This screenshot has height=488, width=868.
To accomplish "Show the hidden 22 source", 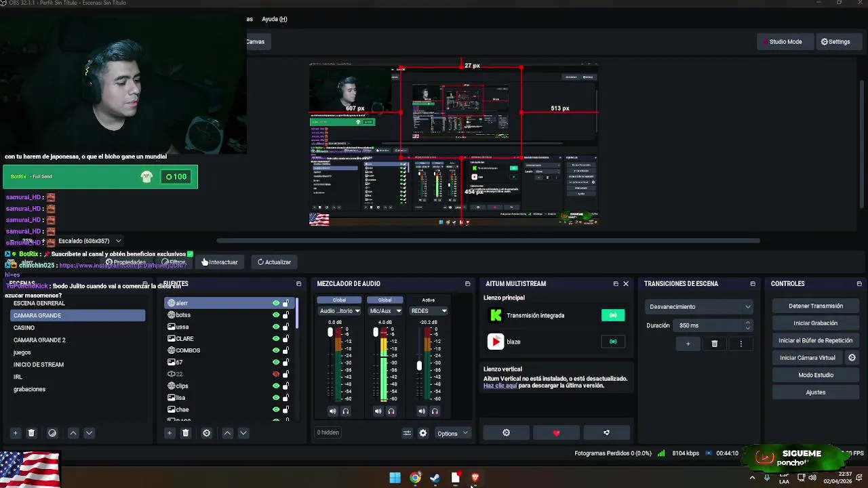I will [x=276, y=374].
